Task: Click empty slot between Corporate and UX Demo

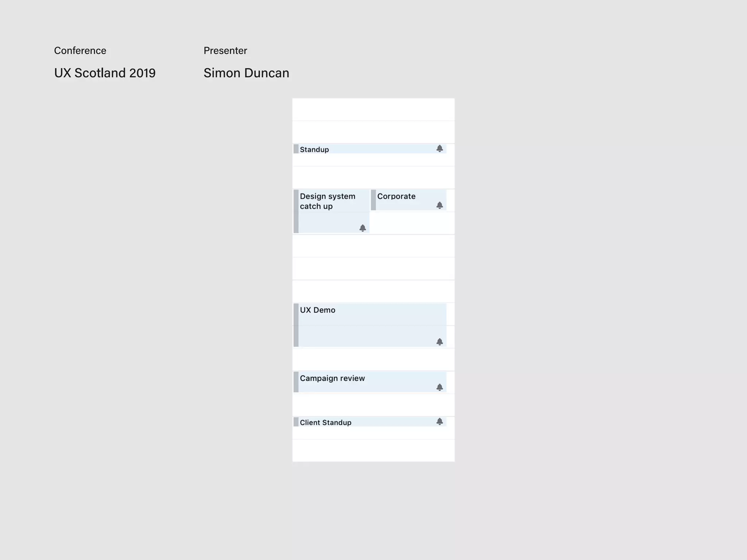Action: pyautogui.click(x=373, y=269)
